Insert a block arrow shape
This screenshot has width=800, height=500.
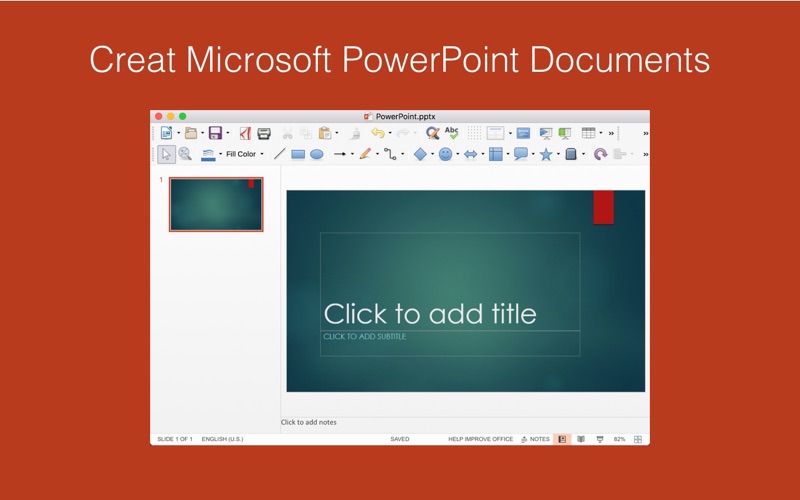pos(470,154)
